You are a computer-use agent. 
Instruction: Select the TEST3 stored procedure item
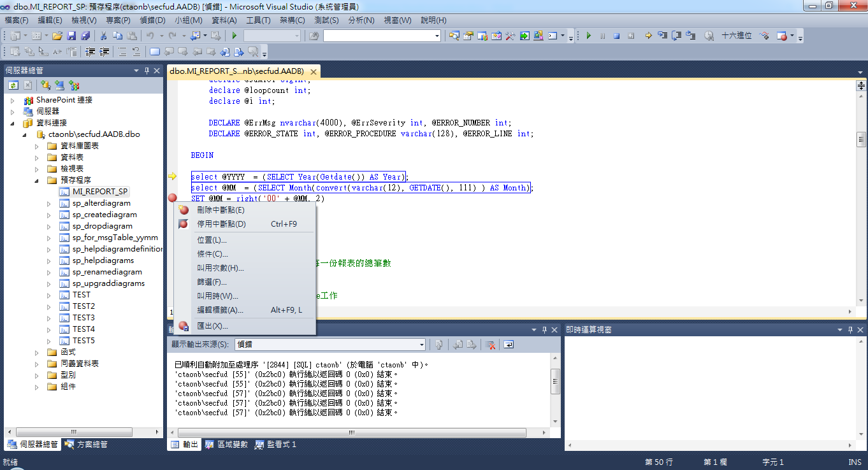coord(83,317)
